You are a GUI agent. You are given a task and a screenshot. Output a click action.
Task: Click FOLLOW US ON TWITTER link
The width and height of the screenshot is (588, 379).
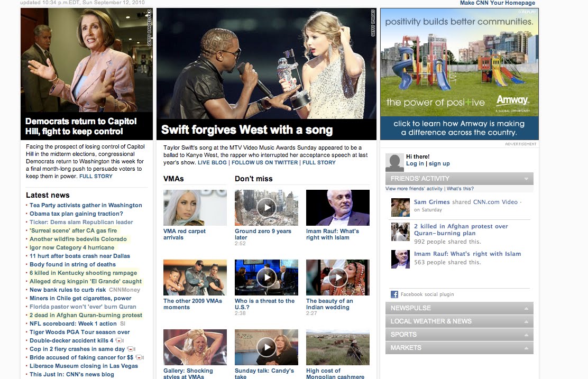265,163
